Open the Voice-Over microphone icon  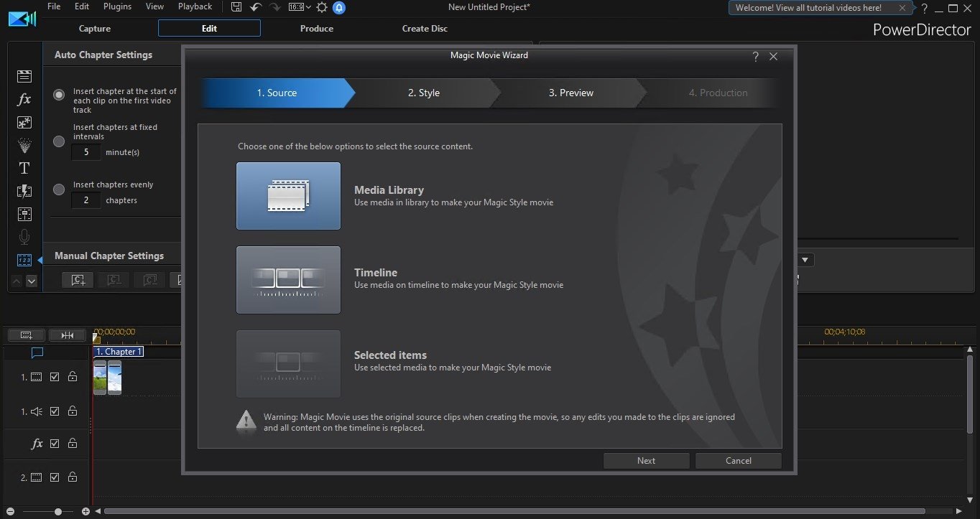(x=24, y=238)
